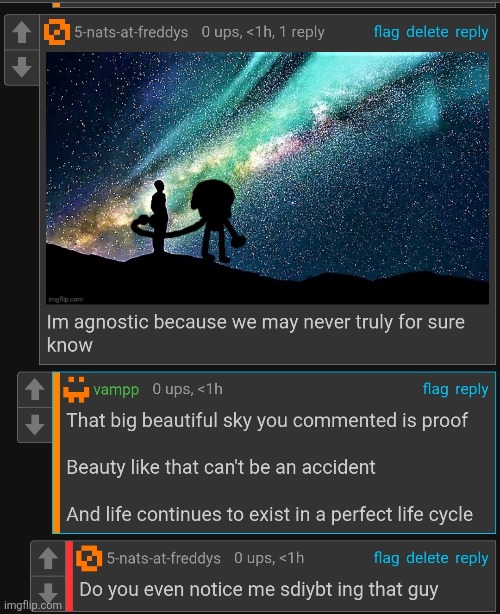Downvote vampp's beautiful sky comment
500x614 pixels.
coord(35,425)
